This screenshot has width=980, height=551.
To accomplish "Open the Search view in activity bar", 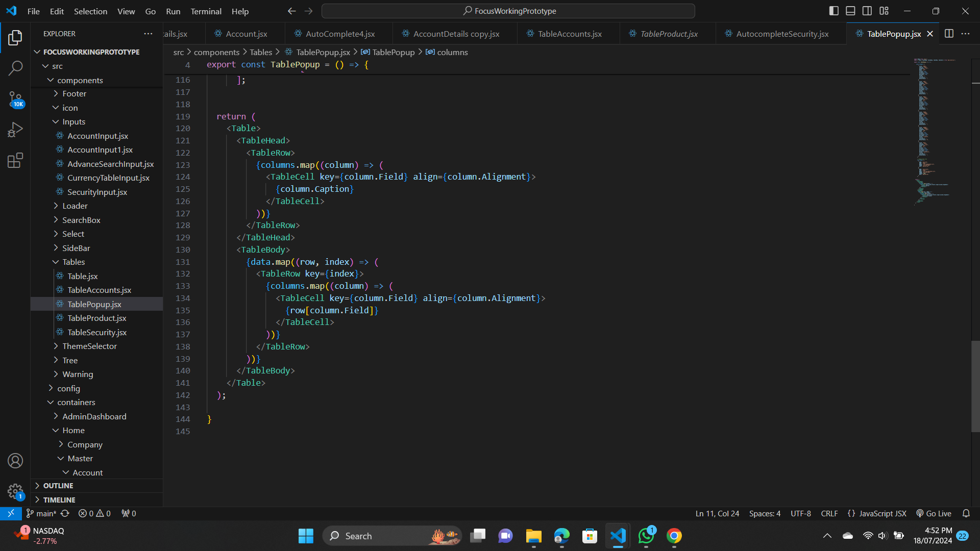I will click(15, 68).
